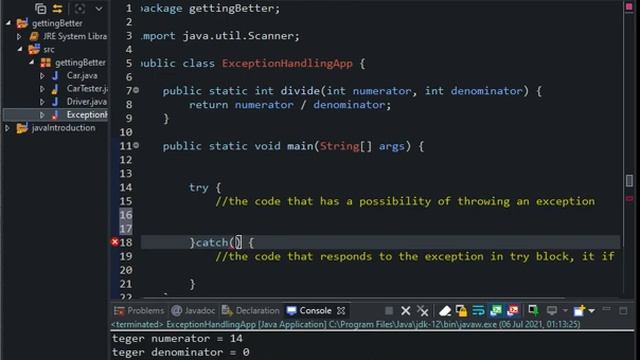The width and height of the screenshot is (640, 360).
Task: Open the Declaration tab
Action: 251,311
